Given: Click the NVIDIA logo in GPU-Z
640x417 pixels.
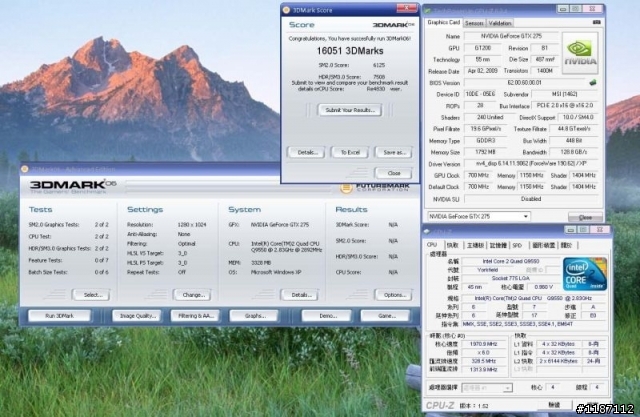Looking at the screenshot, I should click(x=580, y=53).
